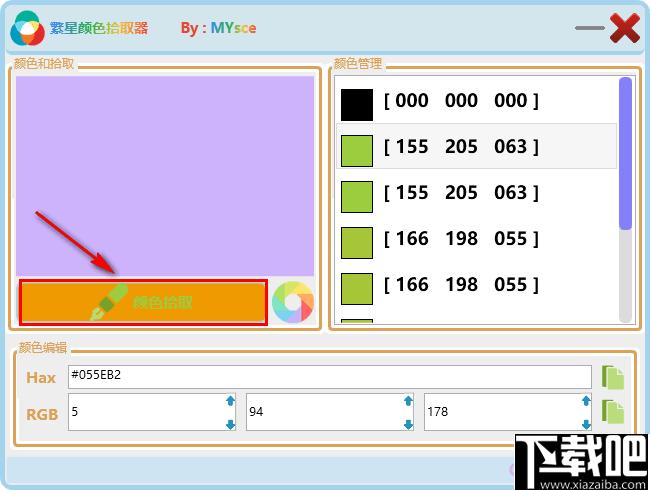The width and height of the screenshot is (650, 490).
Task: Select the text [ 000 000 000 ]
Action: point(461,101)
